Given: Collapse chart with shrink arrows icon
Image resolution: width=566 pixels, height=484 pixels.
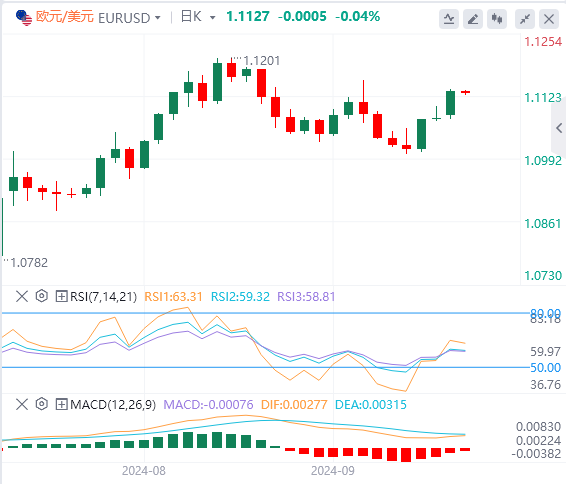Looking at the screenshot, I should point(525,19).
